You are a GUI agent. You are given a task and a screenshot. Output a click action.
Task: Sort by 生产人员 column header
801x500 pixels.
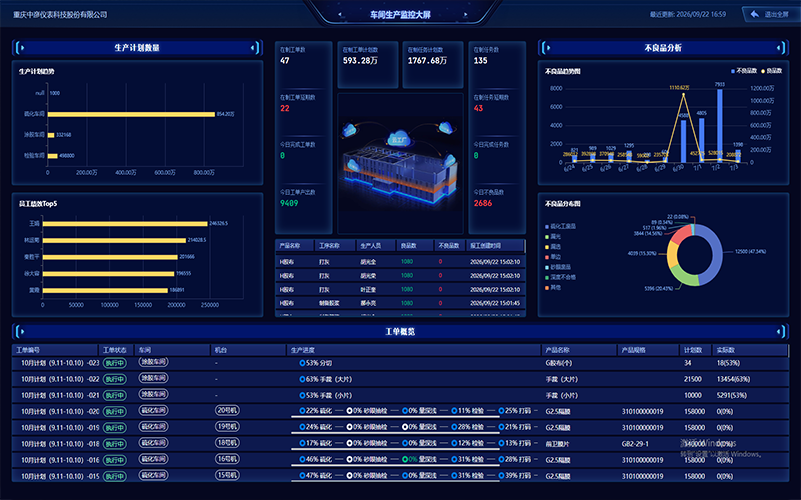(376, 246)
